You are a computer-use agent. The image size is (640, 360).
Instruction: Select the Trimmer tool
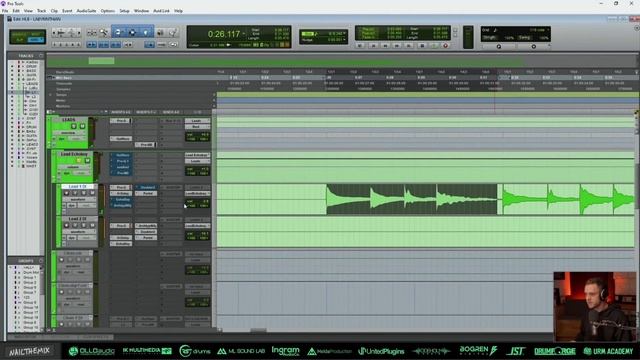pyautogui.click(x=118, y=32)
